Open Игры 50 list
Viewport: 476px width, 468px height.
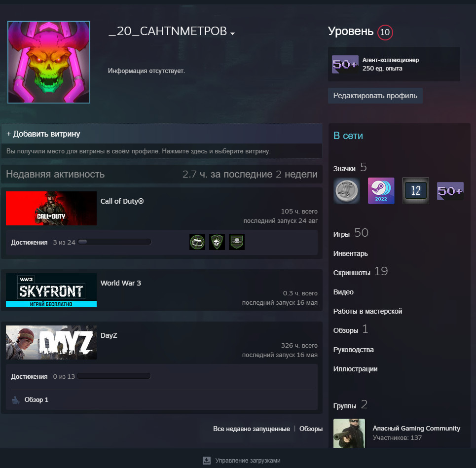(351, 233)
